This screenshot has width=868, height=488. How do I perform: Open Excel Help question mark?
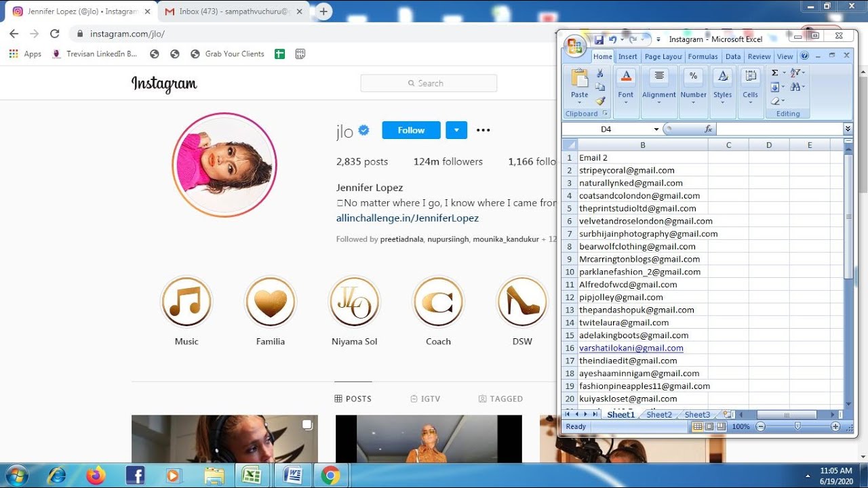[804, 56]
